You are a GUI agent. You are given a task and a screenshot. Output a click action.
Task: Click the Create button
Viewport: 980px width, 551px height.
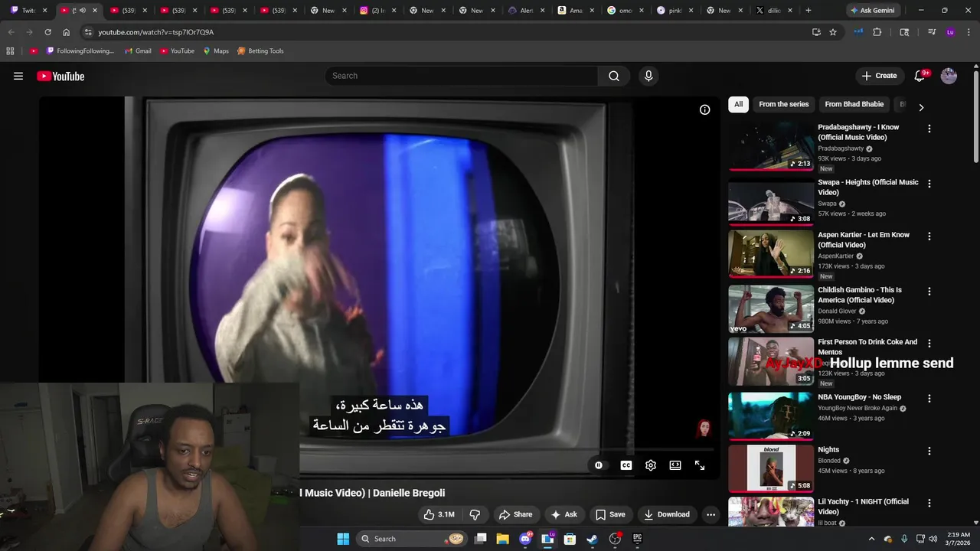tap(879, 76)
